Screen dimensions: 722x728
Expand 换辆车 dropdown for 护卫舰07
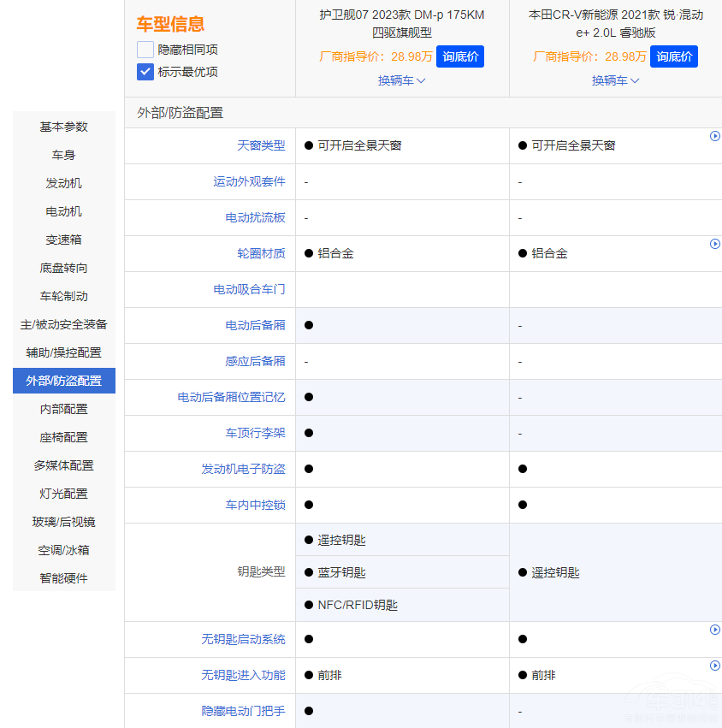coord(401,80)
